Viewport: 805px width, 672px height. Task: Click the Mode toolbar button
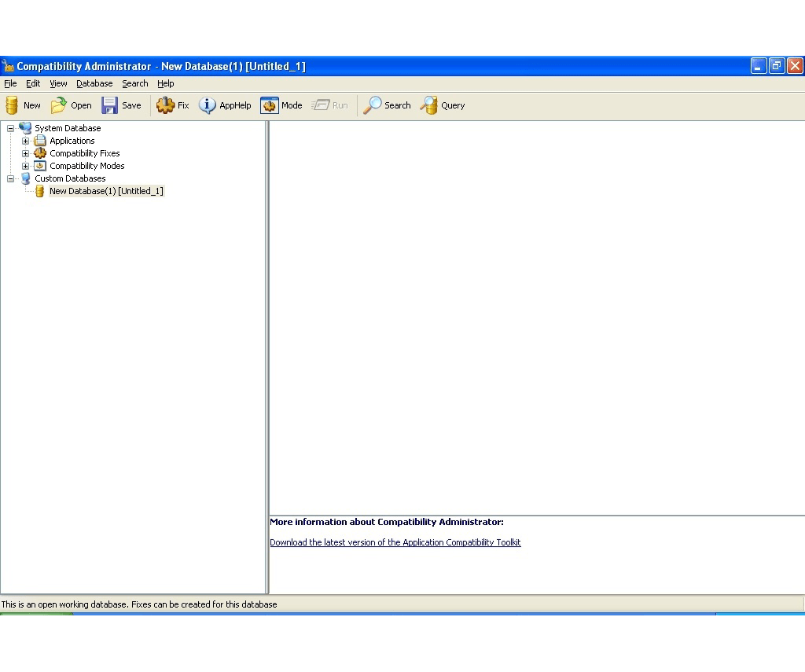(x=281, y=105)
